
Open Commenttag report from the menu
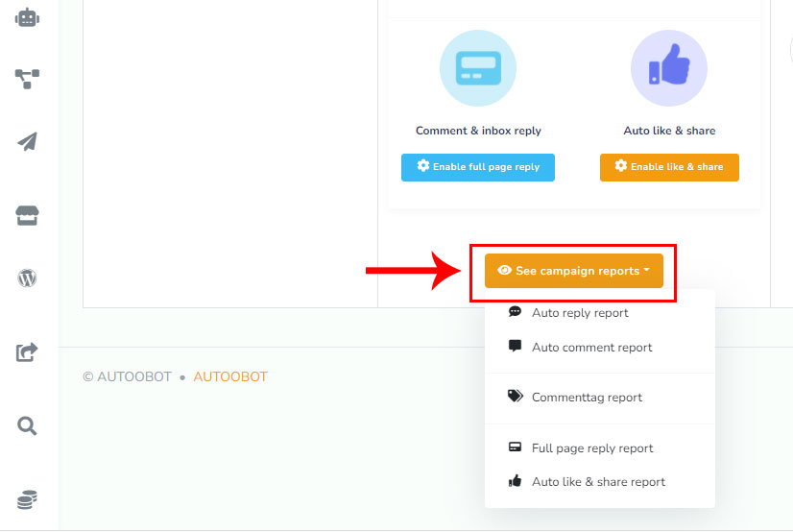tap(587, 398)
